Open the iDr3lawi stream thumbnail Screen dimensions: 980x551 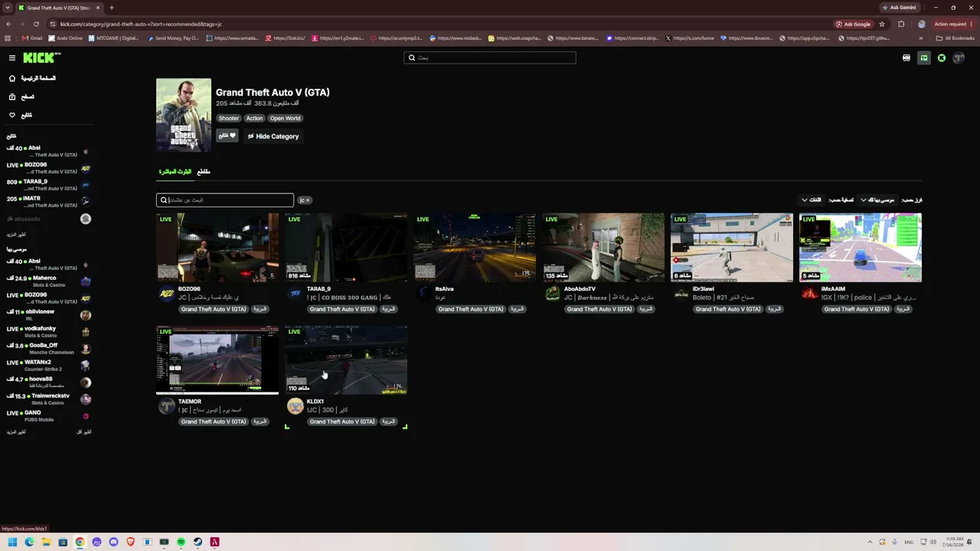click(732, 247)
